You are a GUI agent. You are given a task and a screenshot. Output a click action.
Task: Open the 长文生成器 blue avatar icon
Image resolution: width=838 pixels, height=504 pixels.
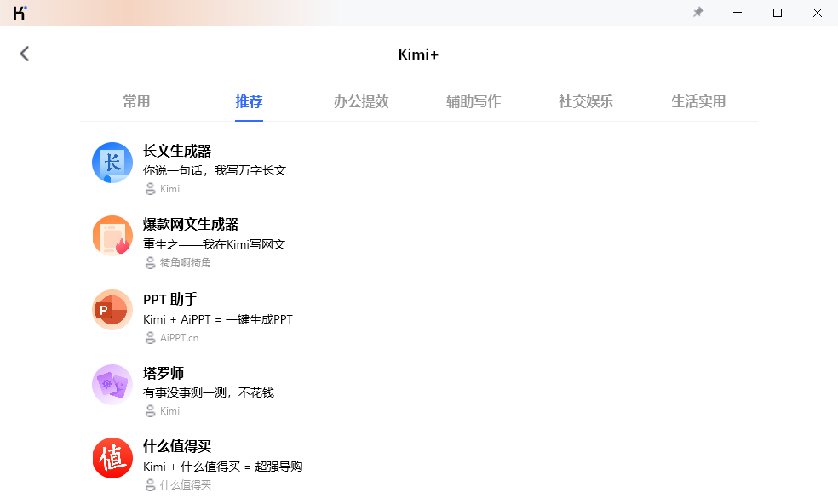[112, 163]
